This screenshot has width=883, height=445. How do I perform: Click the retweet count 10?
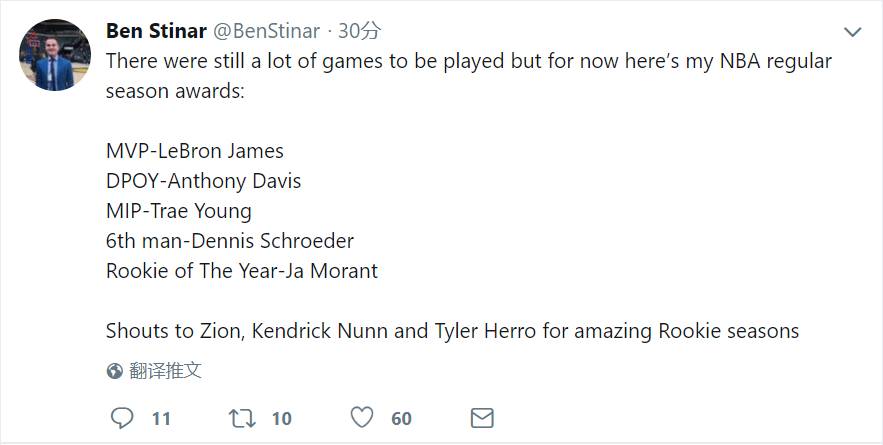click(282, 419)
